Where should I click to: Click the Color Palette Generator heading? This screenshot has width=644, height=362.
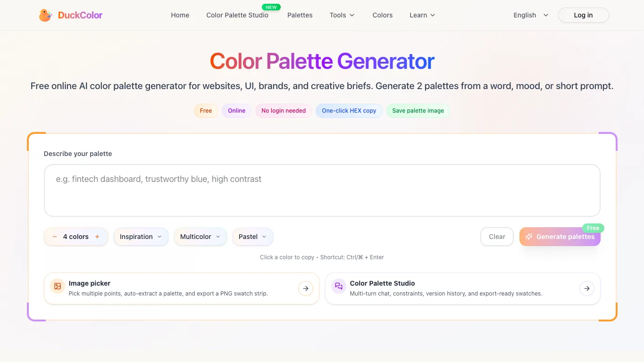pyautogui.click(x=322, y=61)
